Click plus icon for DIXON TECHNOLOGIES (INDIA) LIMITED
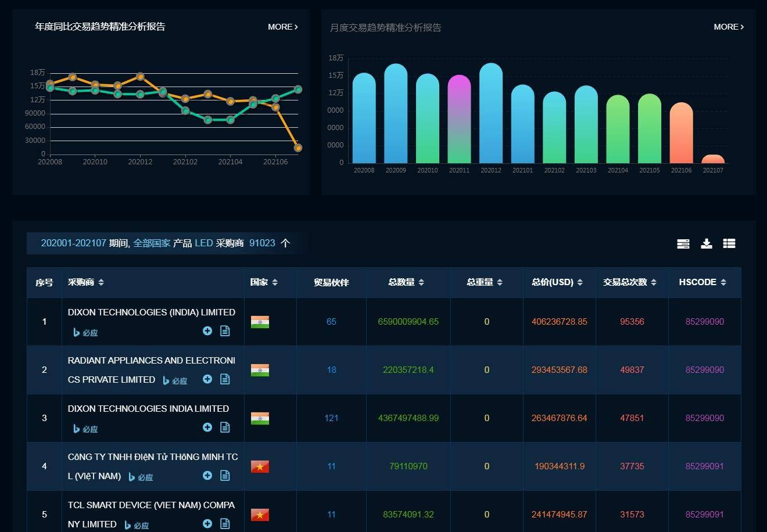This screenshot has width=767, height=532. (x=207, y=330)
